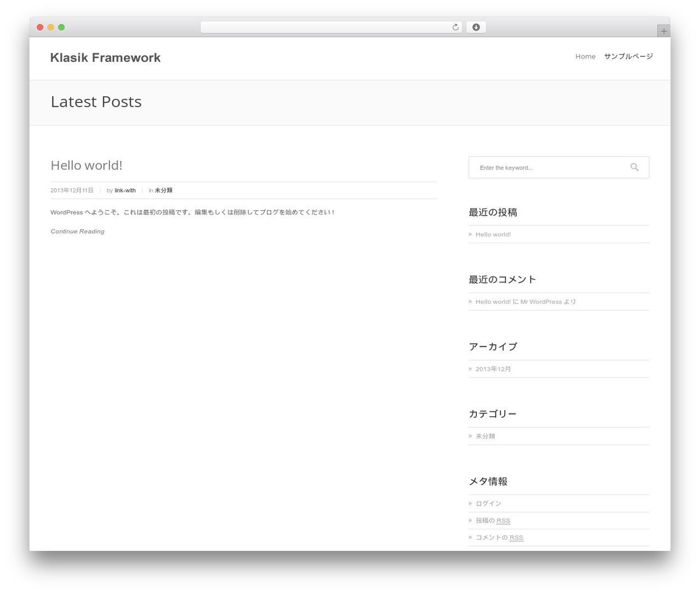Open the Home menu item
This screenshot has width=700, height=593.
pos(585,56)
